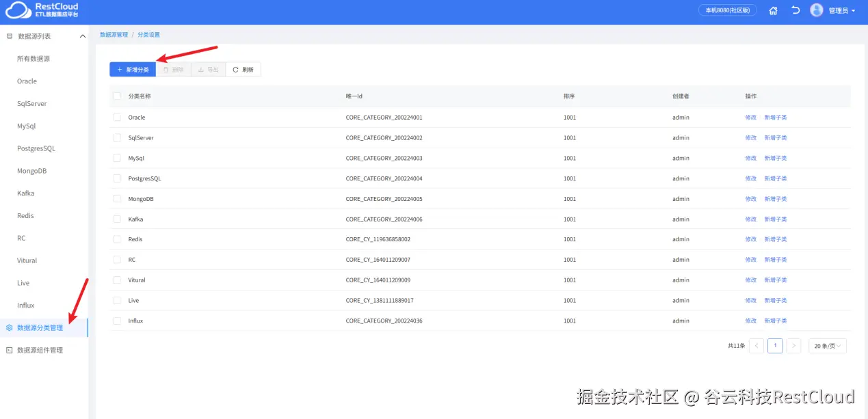Click 修改 in the Kafka row
This screenshot has height=419, width=868.
[x=751, y=219]
